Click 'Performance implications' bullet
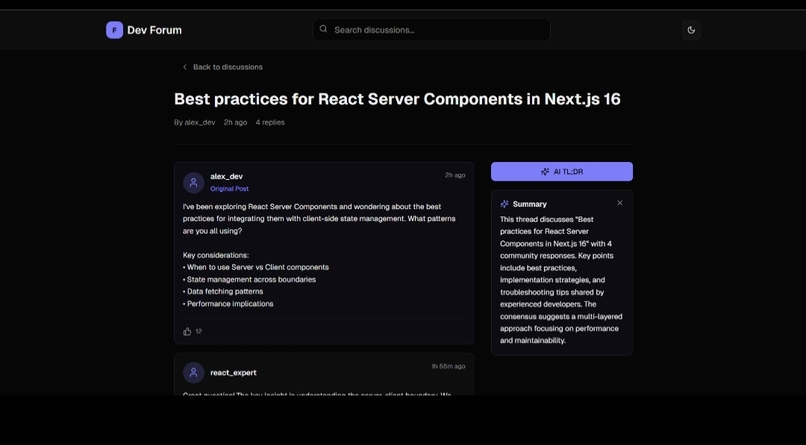Viewport: 806px width, 445px height. 228,304
